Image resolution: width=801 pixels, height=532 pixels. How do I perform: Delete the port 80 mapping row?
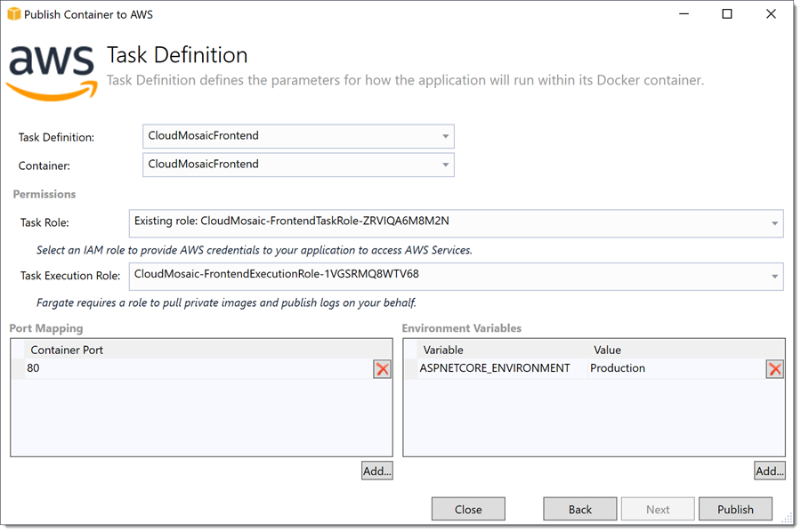[382, 369]
